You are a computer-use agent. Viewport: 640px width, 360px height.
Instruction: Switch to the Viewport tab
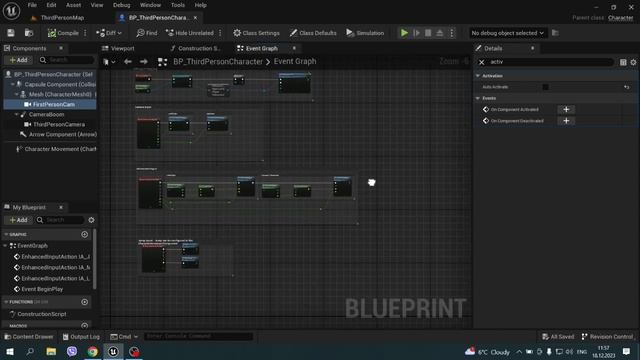[118, 48]
